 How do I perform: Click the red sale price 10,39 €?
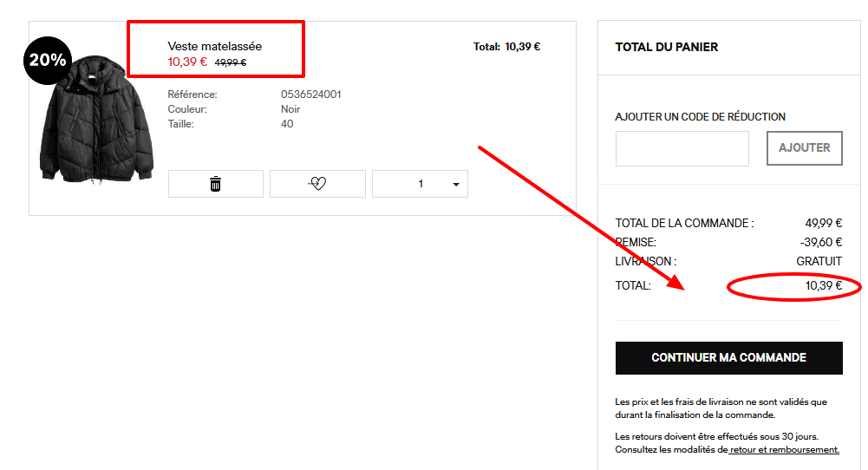pyautogui.click(x=187, y=62)
